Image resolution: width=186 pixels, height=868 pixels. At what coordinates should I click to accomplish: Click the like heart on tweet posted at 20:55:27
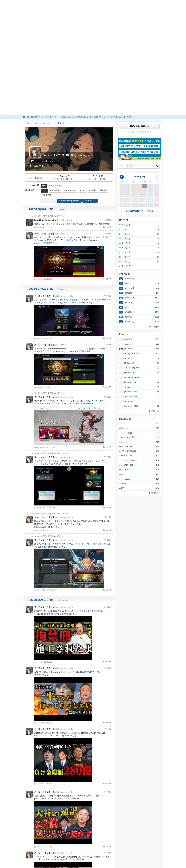110,338
